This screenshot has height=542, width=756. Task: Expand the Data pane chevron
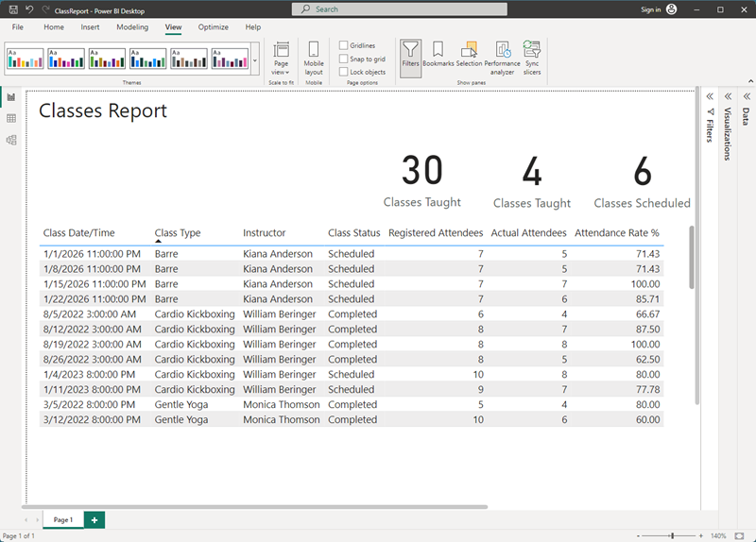(x=747, y=96)
